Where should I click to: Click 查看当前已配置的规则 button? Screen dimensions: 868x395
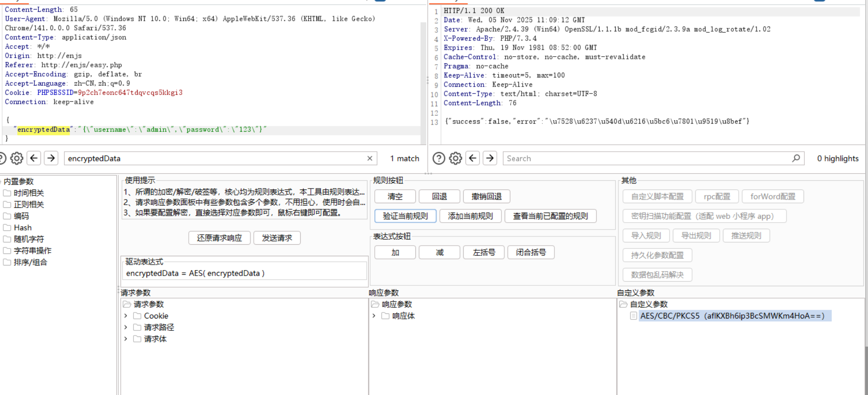pos(550,216)
